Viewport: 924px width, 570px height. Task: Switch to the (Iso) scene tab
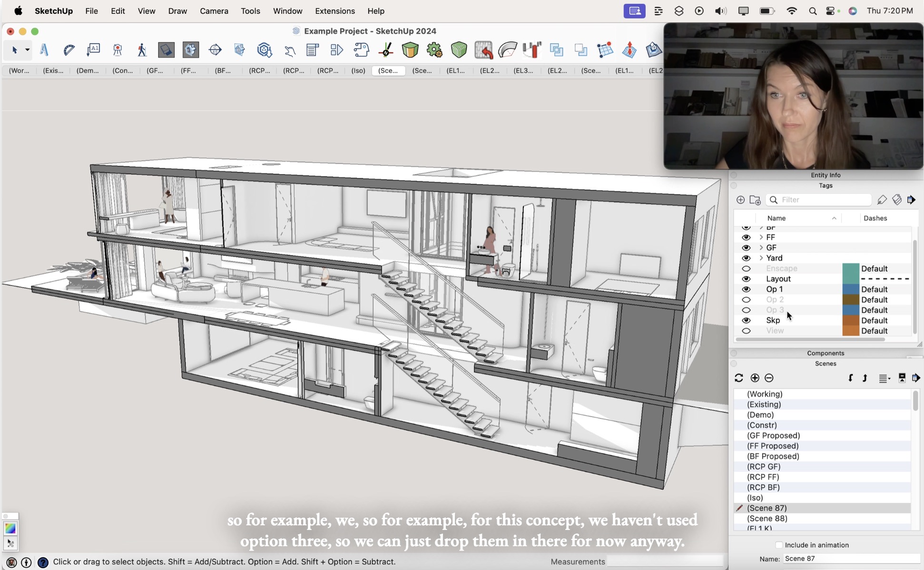[x=358, y=70]
